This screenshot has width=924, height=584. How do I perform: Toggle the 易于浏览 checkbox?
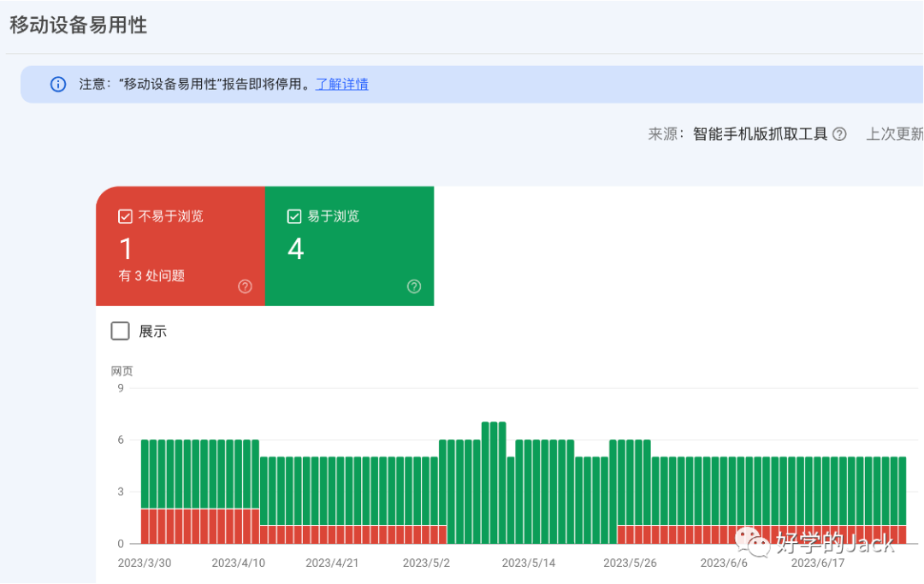[294, 216]
